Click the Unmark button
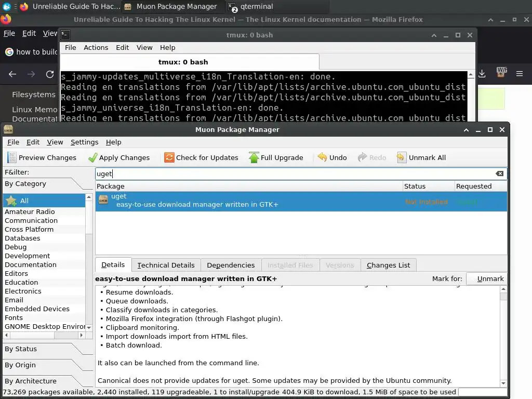Viewport: 532px width, 399px height. pos(486,278)
